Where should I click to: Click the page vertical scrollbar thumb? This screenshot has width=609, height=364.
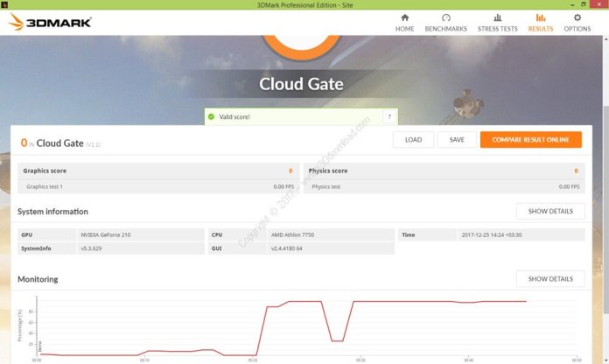[605, 210]
